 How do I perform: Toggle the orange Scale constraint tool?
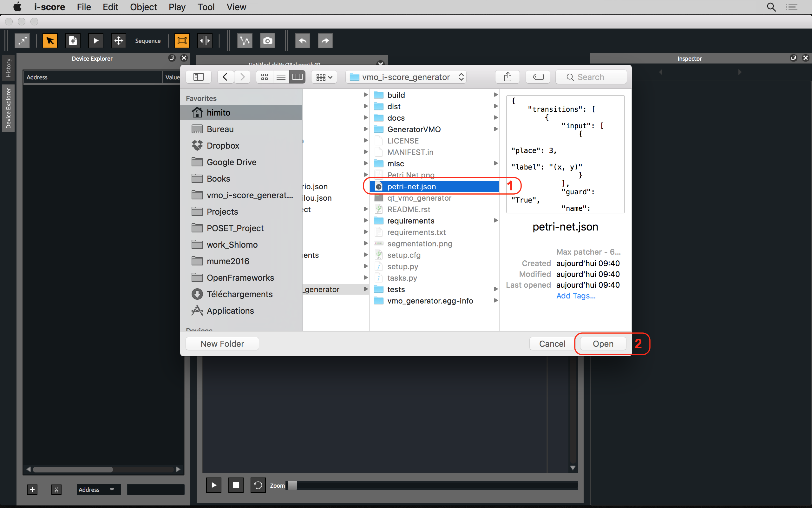coord(182,41)
